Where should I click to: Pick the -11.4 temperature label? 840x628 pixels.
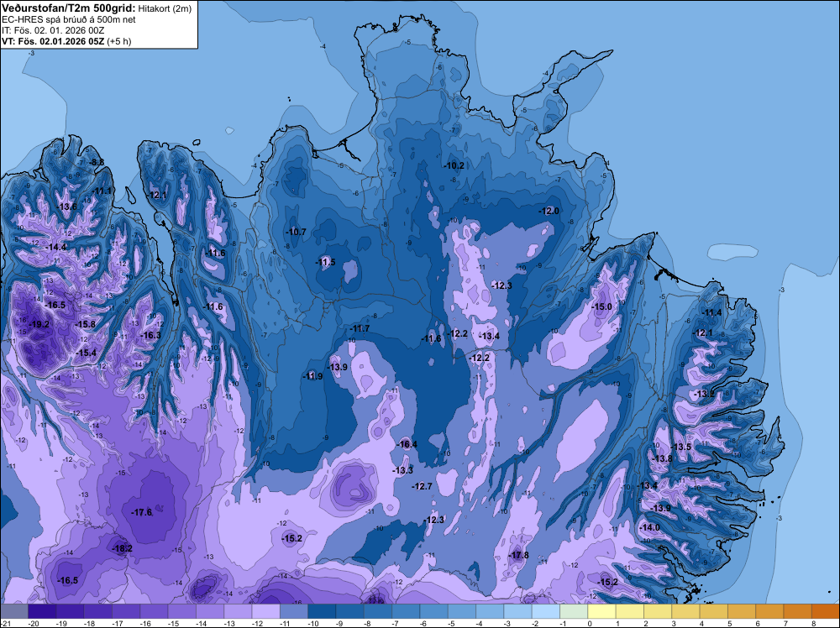point(711,312)
